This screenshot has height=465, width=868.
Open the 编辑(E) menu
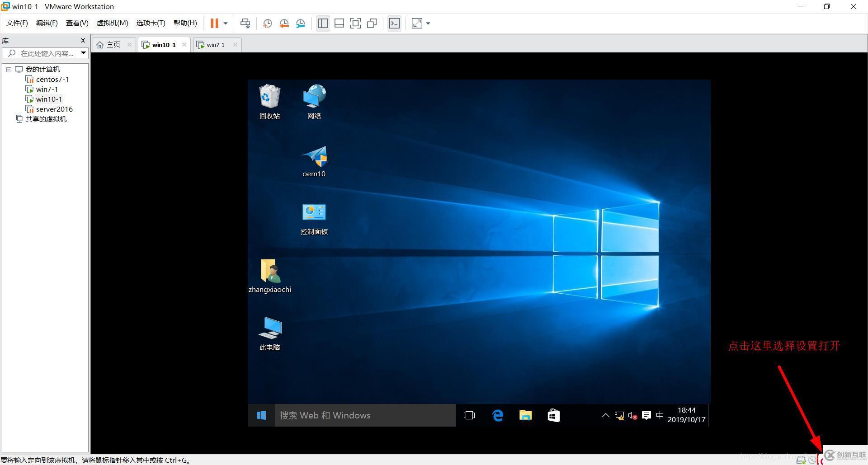pos(47,23)
